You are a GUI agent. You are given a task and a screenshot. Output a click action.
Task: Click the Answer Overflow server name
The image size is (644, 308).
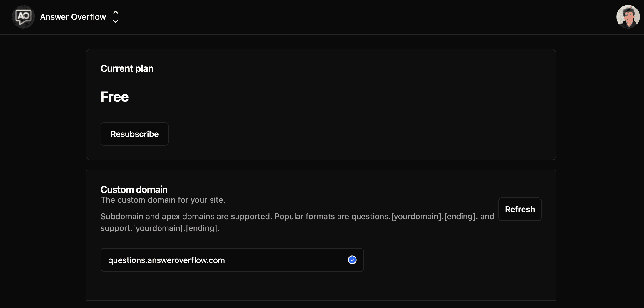(x=73, y=17)
